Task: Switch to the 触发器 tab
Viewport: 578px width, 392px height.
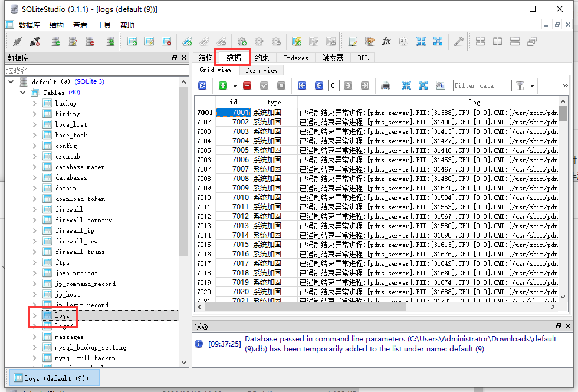Action: pos(333,58)
